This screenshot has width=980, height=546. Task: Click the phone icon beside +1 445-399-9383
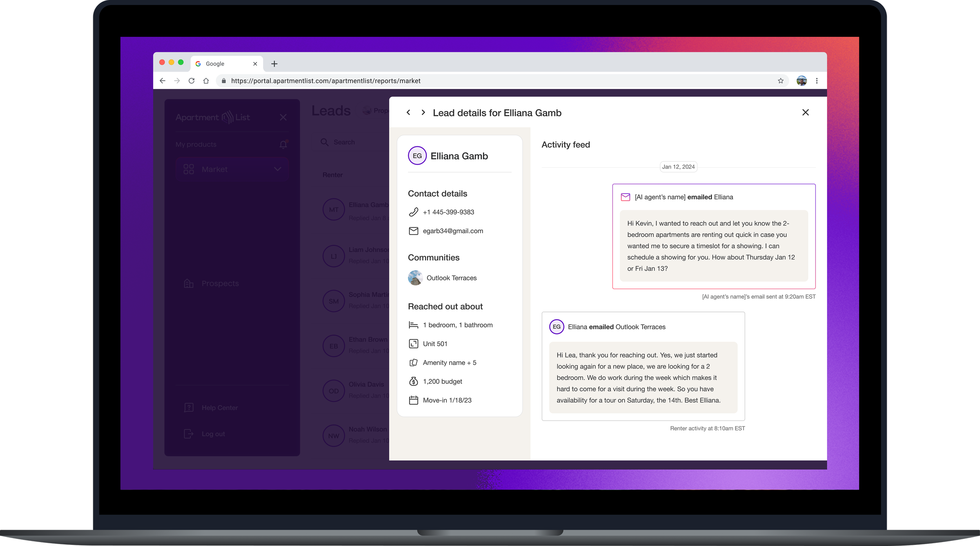tap(413, 212)
